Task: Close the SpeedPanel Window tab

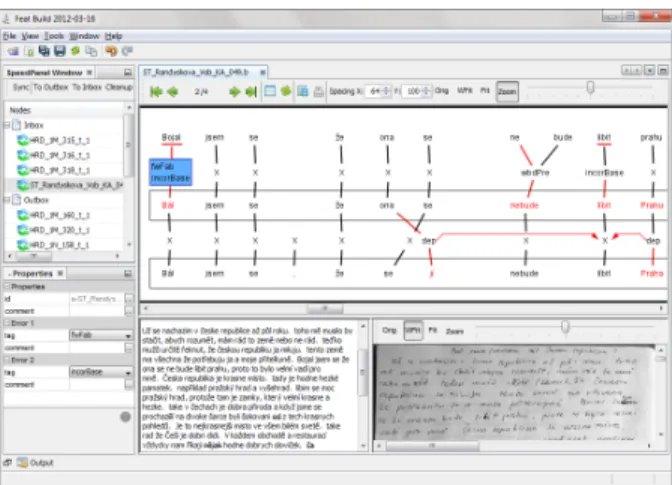Action: pyautogui.click(x=89, y=72)
